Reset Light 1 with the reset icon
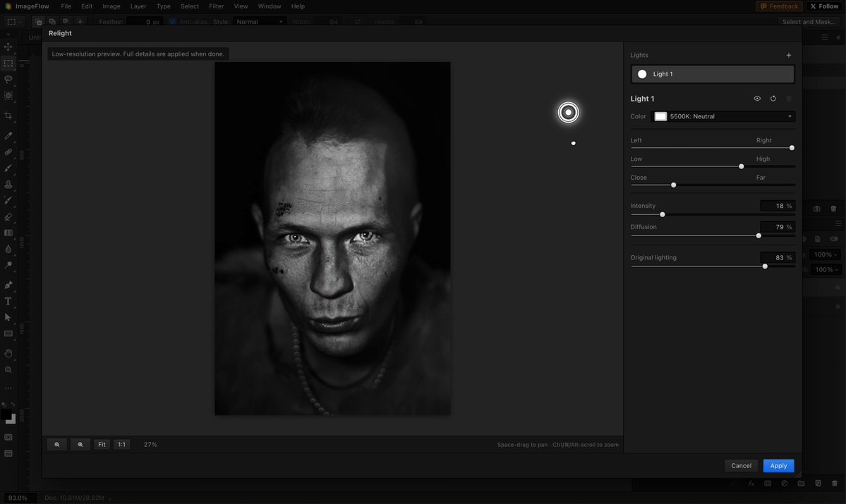Screen dimensions: 846x504 [773, 99]
